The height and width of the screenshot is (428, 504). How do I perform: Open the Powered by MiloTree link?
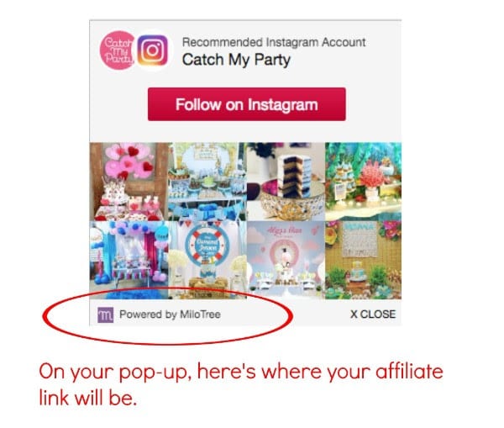pyautogui.click(x=170, y=314)
